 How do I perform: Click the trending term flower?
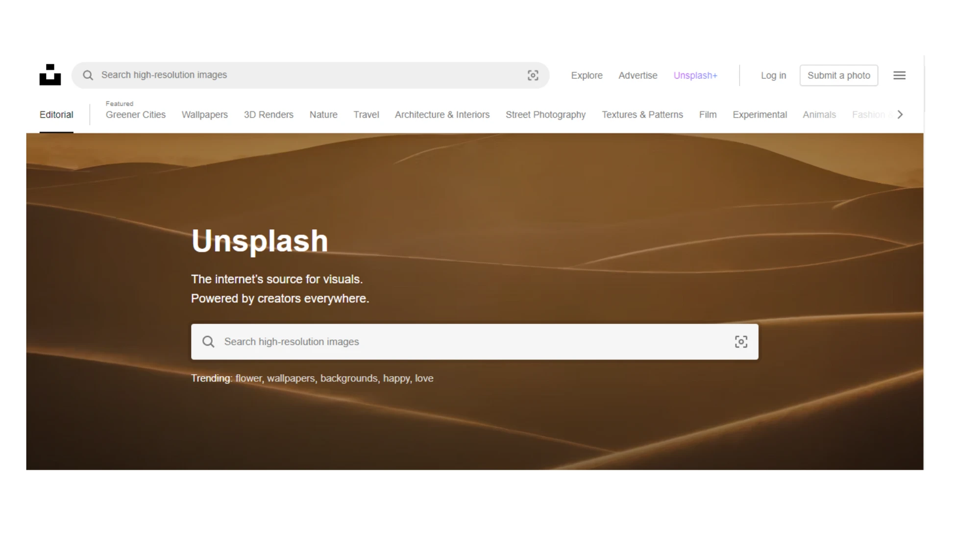coord(248,379)
